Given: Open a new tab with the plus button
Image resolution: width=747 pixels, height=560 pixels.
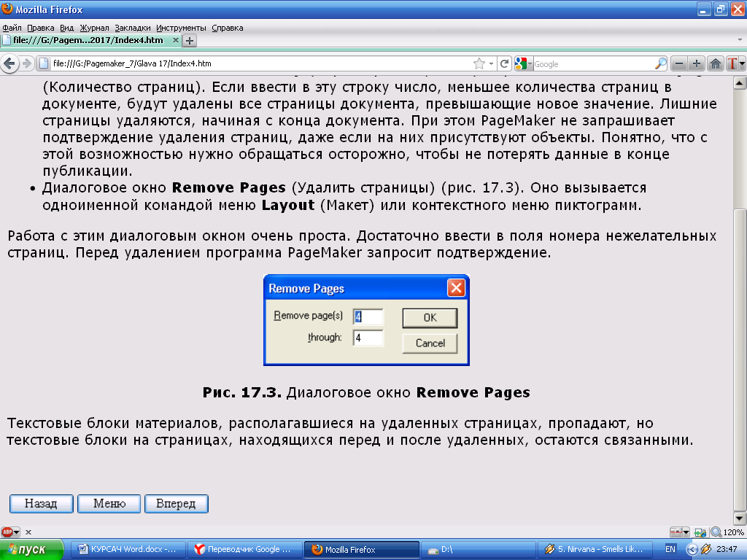Looking at the screenshot, I should click(190, 41).
